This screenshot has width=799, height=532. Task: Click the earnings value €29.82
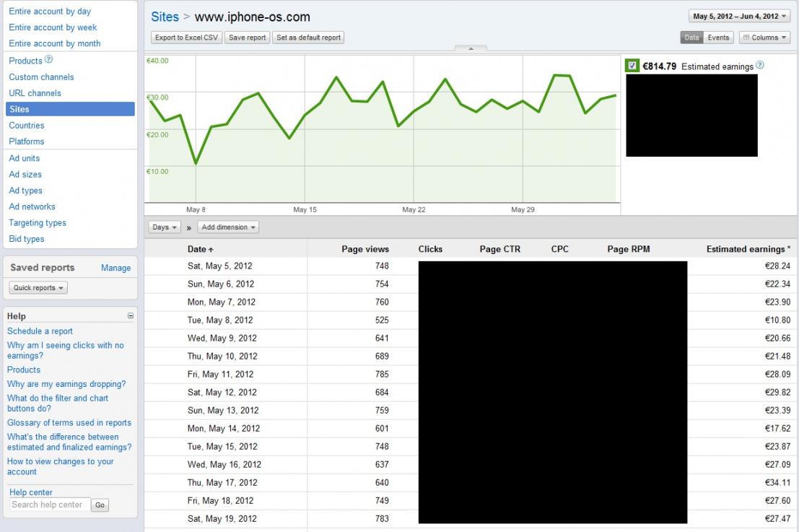coord(777,393)
